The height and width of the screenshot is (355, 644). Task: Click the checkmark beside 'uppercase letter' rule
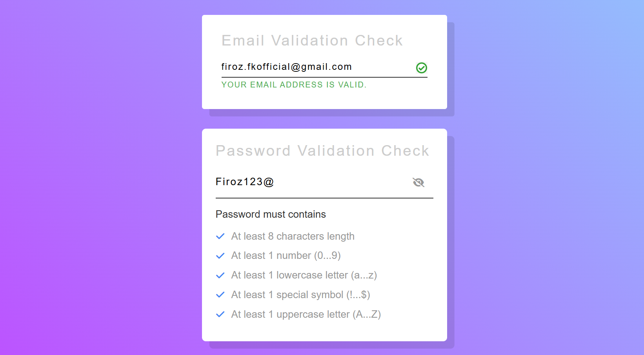point(220,314)
